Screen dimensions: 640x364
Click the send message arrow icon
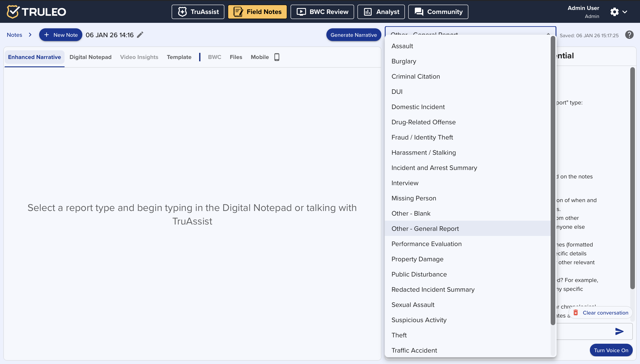tap(619, 331)
